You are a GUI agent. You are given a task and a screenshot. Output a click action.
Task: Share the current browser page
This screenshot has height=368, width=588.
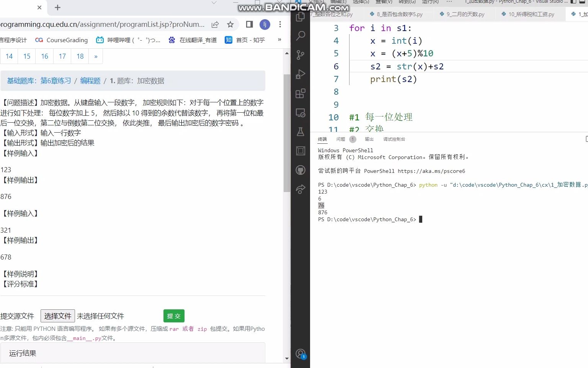pos(215,25)
